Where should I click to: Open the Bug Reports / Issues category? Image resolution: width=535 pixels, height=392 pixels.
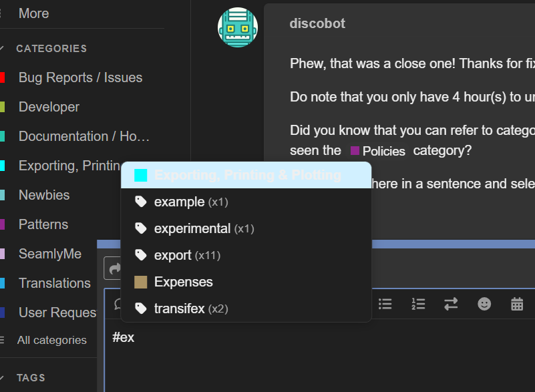(x=80, y=77)
